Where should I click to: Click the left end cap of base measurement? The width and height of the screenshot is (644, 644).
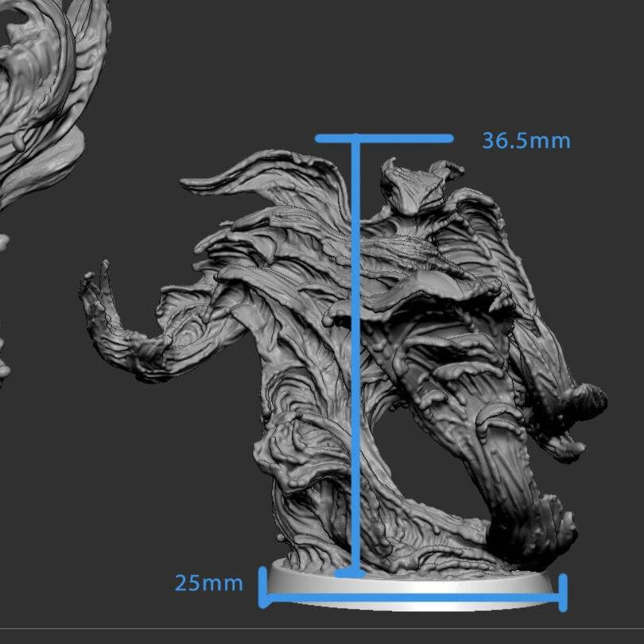pyautogui.click(x=263, y=587)
